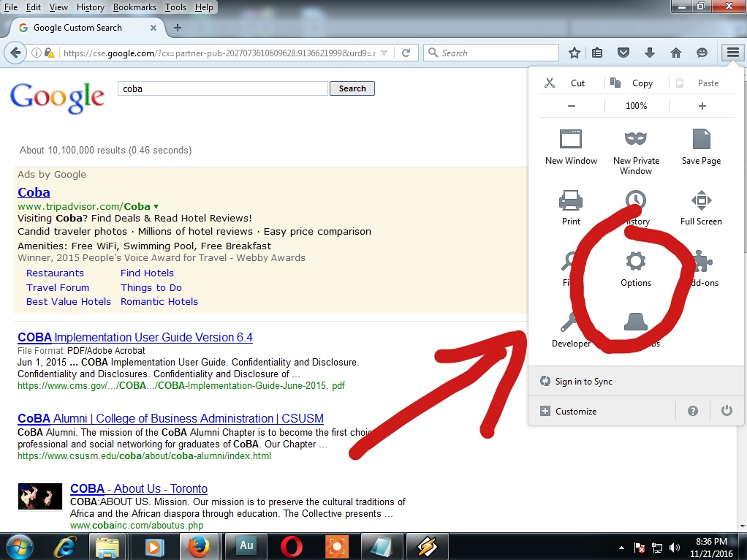Open the Coba tripadvisor ad link
747x560 pixels.
coord(34,192)
